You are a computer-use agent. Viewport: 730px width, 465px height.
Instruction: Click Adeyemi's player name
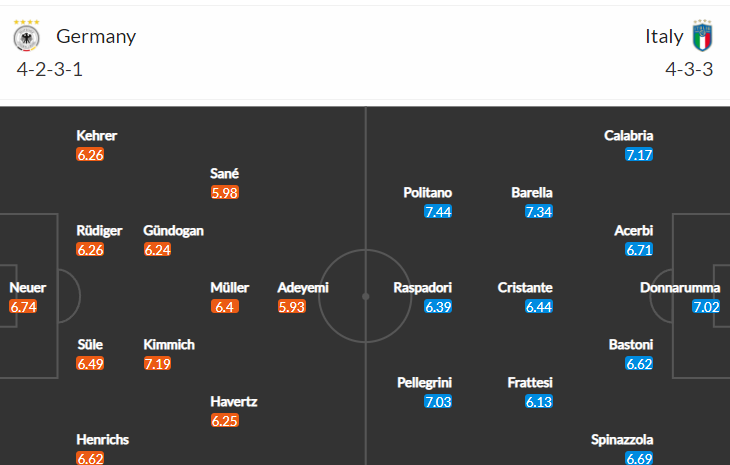click(x=303, y=288)
